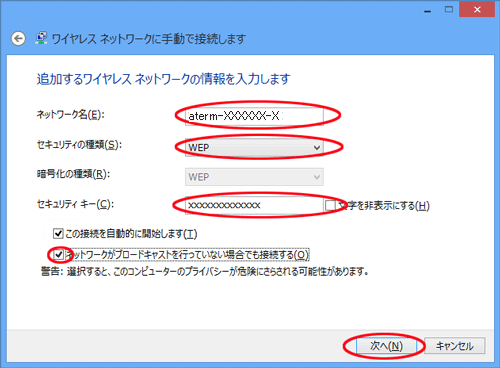This screenshot has width=500, height=368.
Task: Toggle 文字を非表示にする checkbox
Action: click(x=330, y=205)
